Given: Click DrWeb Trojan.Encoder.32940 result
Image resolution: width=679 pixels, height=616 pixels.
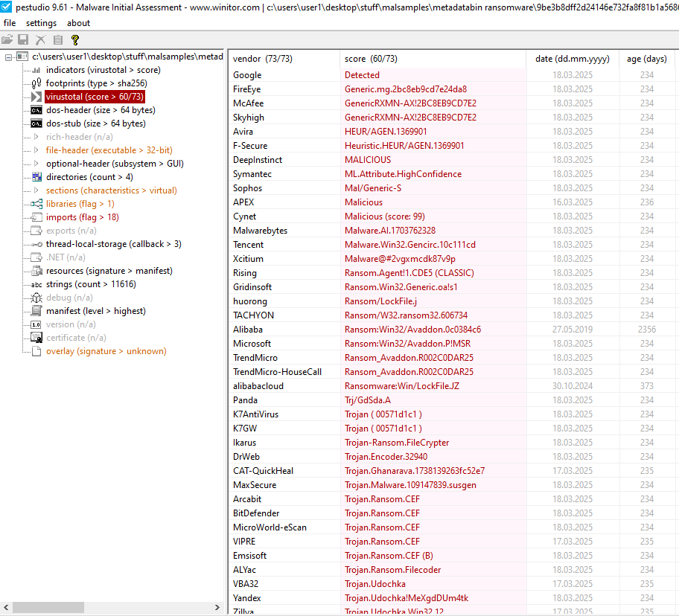Looking at the screenshot, I should (x=386, y=457).
